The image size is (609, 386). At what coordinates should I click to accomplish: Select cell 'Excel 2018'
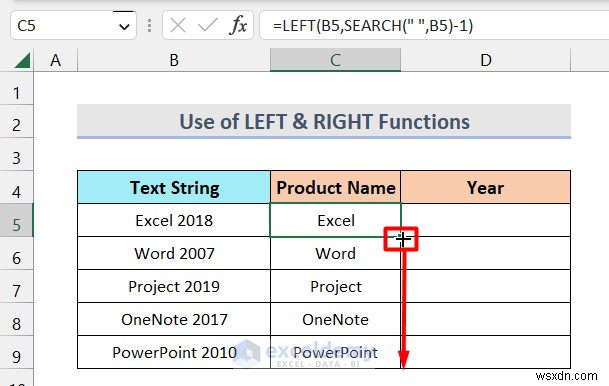pyautogui.click(x=174, y=220)
